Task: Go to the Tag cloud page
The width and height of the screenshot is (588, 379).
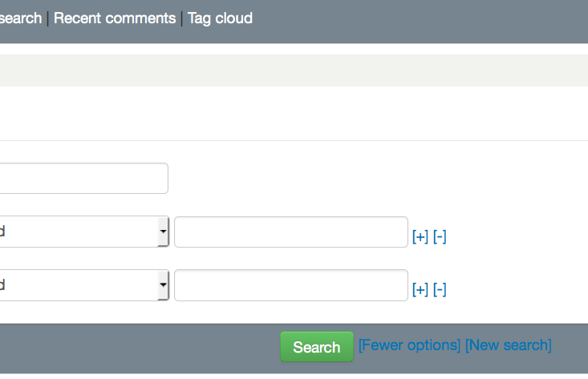Action: coord(220,18)
